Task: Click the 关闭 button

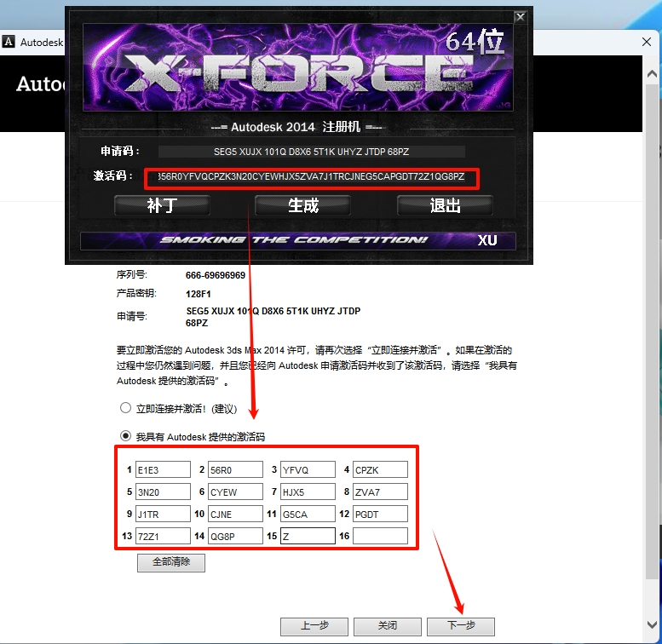Action: click(x=388, y=626)
